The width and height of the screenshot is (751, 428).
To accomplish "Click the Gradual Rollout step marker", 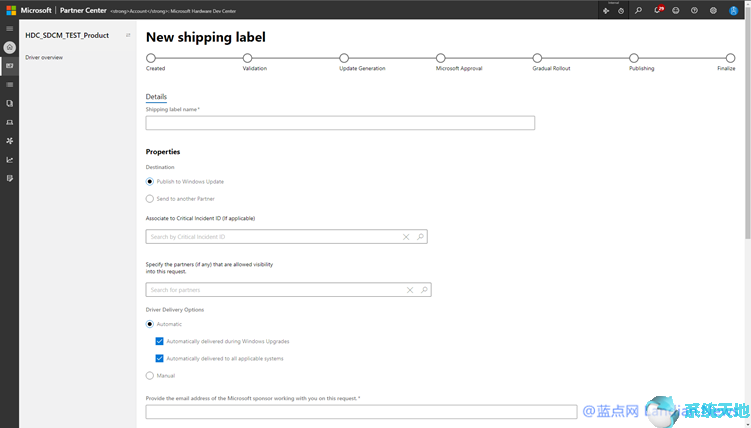I will [537, 58].
